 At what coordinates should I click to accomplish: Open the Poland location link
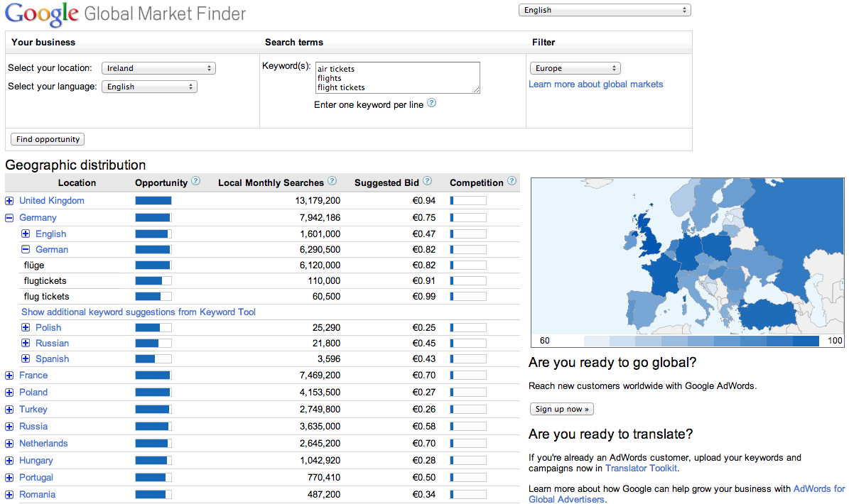click(33, 392)
